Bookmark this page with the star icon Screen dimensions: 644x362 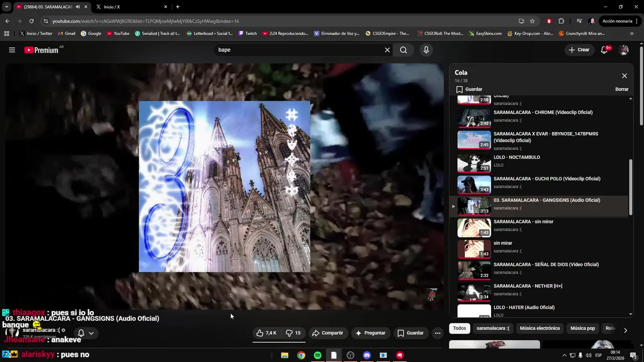[x=532, y=21]
